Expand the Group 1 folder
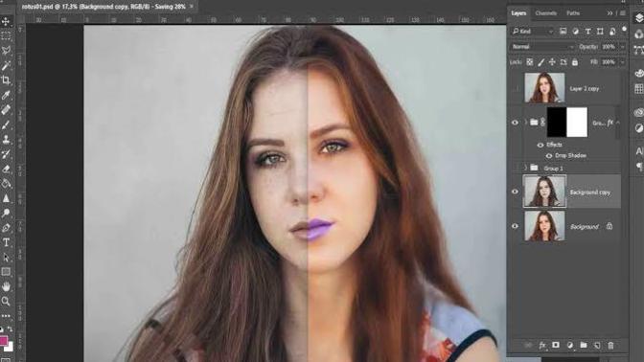This screenshot has width=644, height=362. tap(526, 168)
